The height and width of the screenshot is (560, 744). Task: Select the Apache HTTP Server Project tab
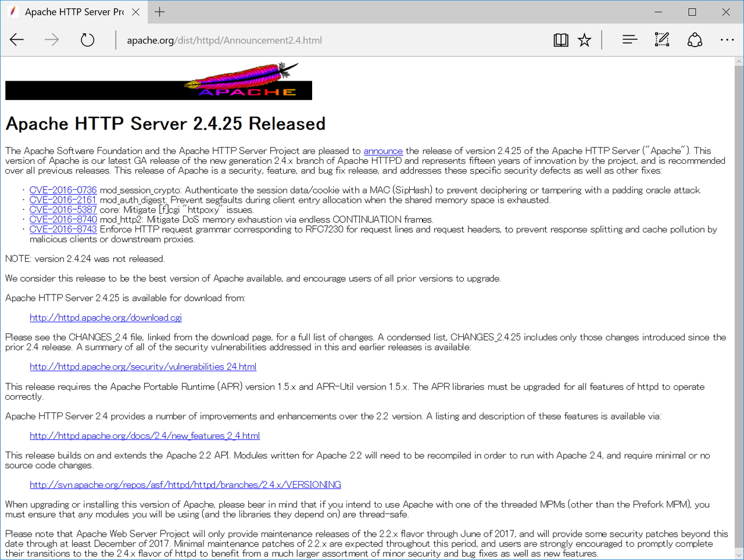[70, 12]
